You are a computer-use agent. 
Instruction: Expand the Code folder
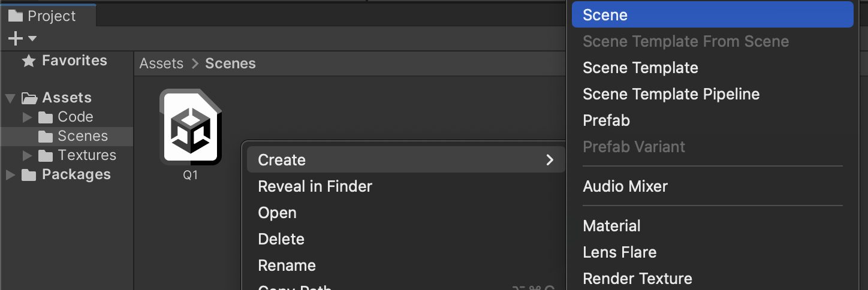[x=28, y=117]
